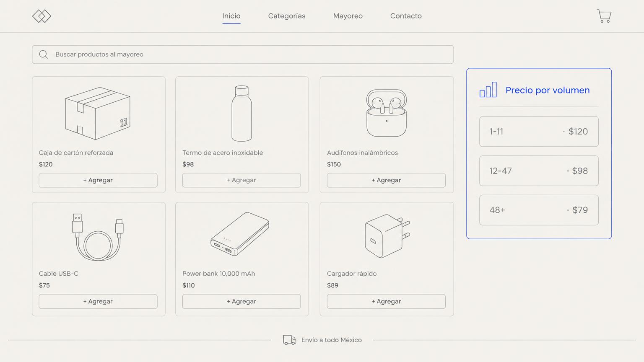644x362 pixels.
Task: Select the 12-47 volume price tier
Action: [x=539, y=171]
